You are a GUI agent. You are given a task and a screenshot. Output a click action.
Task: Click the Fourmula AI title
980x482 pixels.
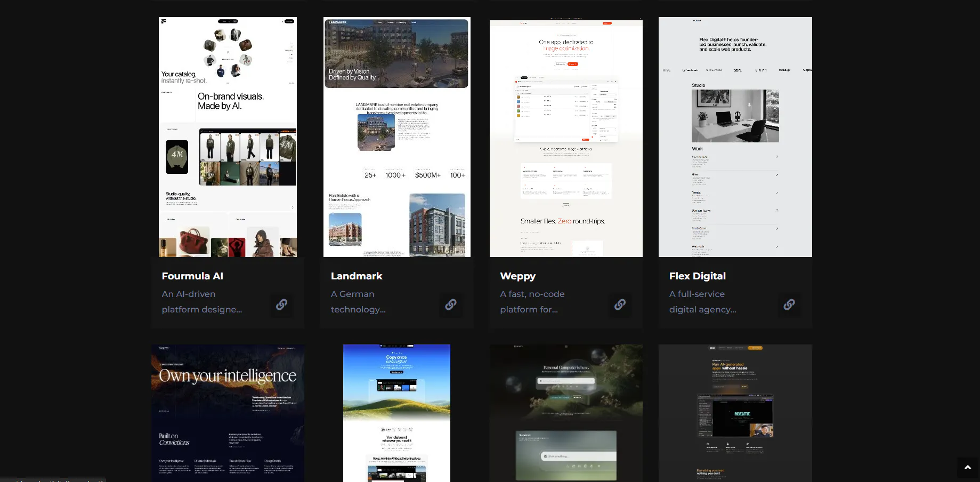pyautogui.click(x=192, y=276)
